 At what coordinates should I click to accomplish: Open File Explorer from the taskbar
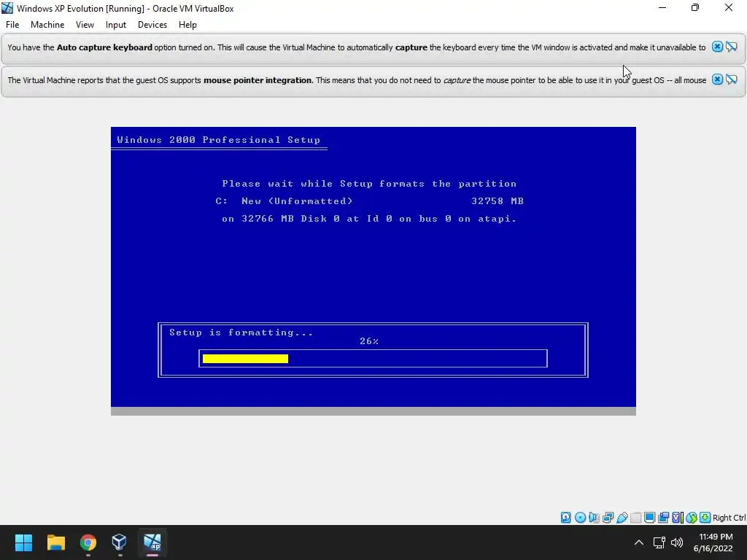(55, 542)
